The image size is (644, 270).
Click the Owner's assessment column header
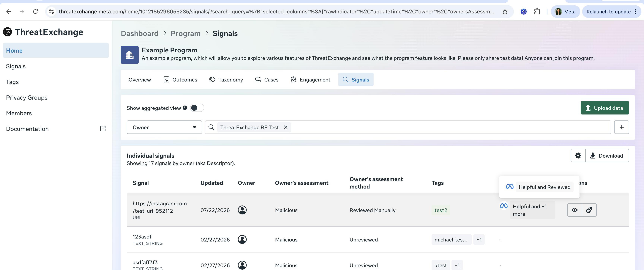[x=302, y=183]
